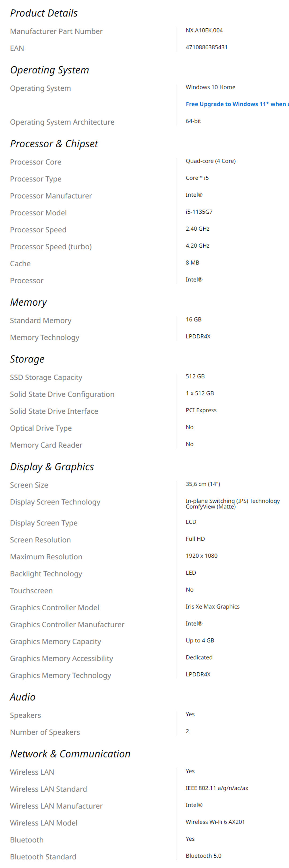Click the Product Details section heading

click(x=44, y=13)
